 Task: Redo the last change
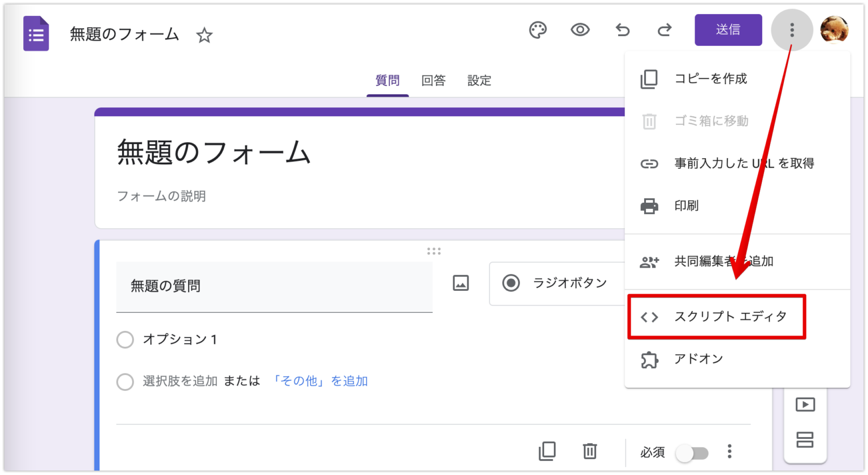click(x=664, y=30)
